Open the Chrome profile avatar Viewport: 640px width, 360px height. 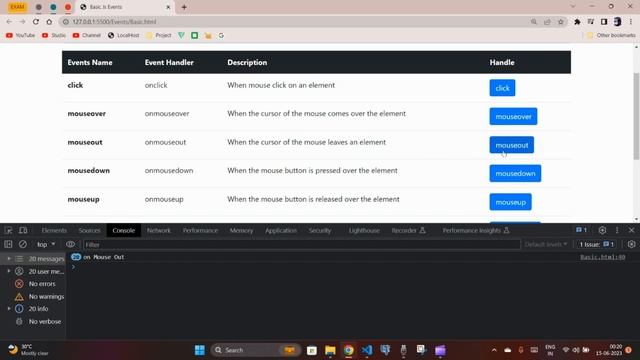point(618,22)
